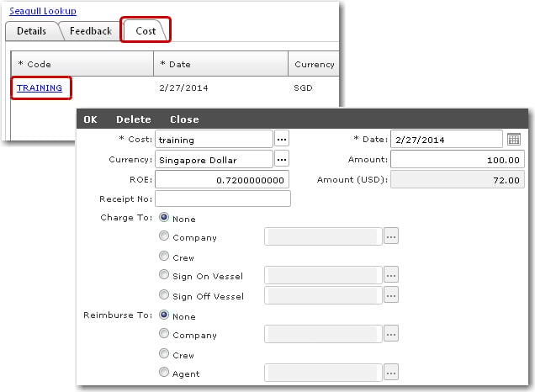Switch to the Details tab

(32, 31)
